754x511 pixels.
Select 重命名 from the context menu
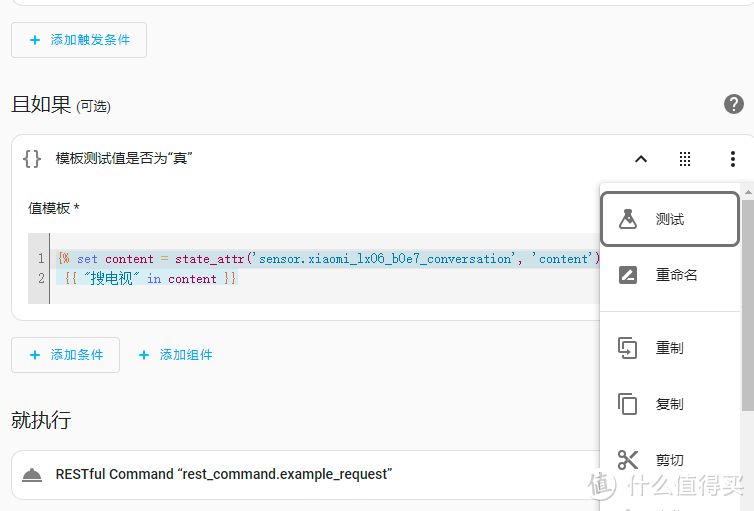point(670,275)
